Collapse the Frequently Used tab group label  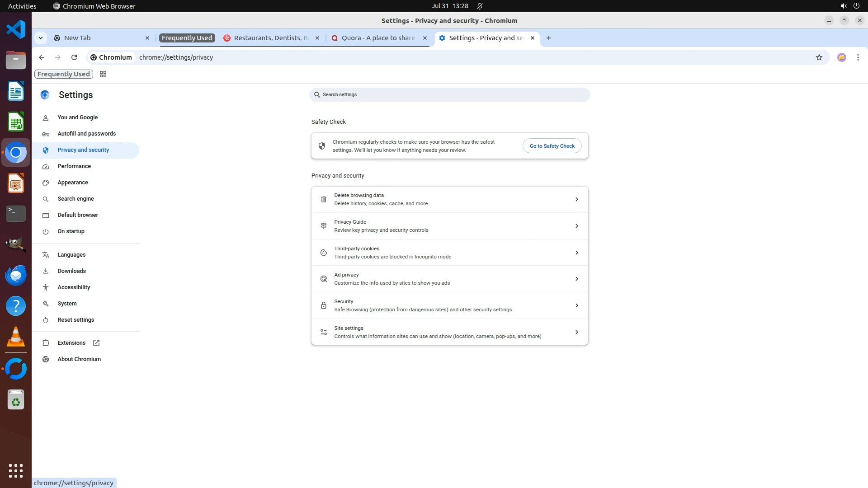point(187,38)
